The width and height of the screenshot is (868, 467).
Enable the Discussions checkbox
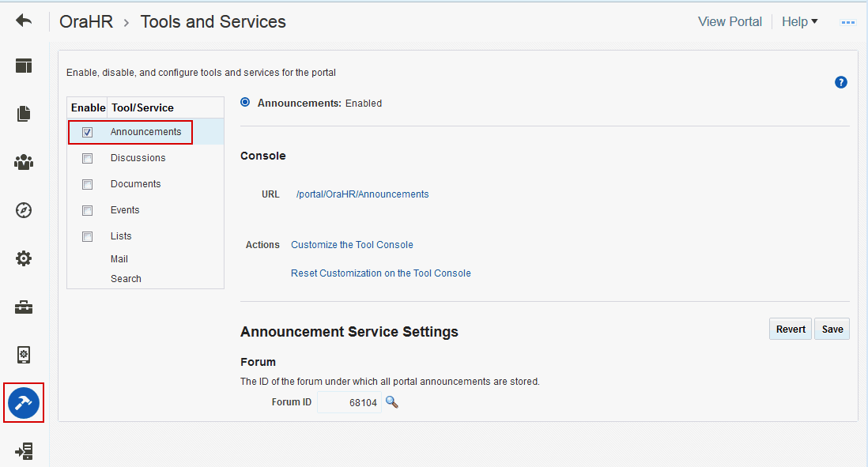88,158
